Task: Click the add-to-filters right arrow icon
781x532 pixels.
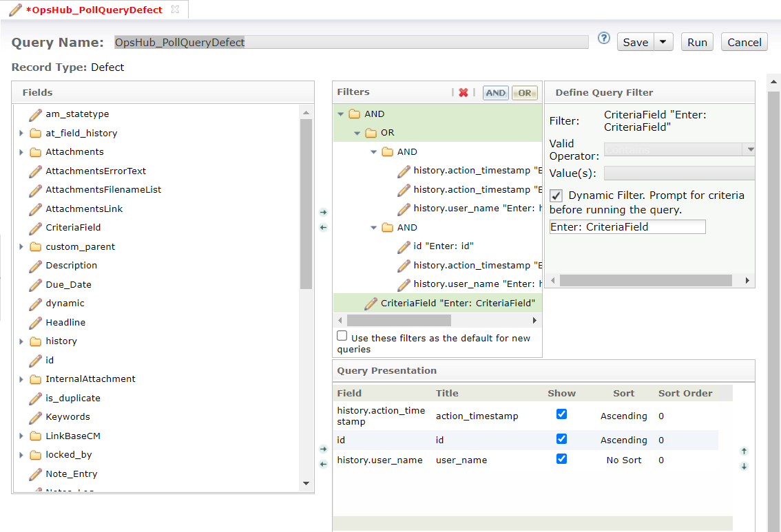Action: (x=324, y=213)
